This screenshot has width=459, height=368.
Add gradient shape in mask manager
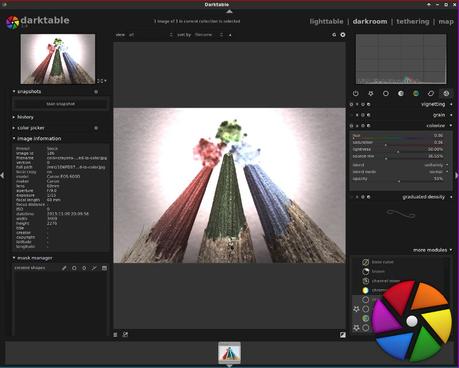tap(104, 268)
